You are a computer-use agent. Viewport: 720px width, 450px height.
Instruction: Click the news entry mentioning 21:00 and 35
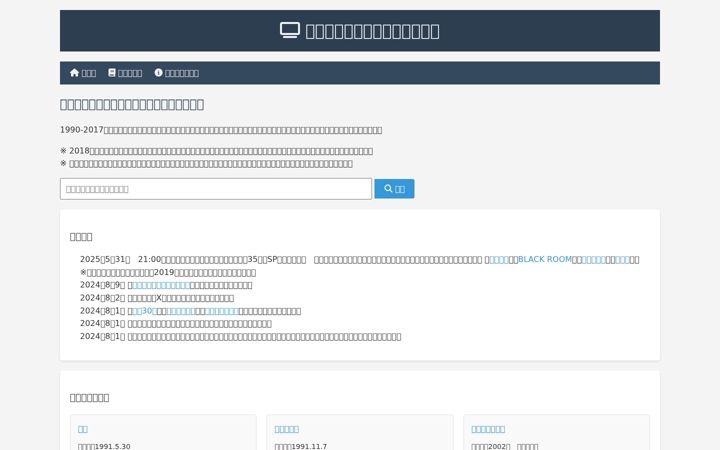(x=360, y=259)
